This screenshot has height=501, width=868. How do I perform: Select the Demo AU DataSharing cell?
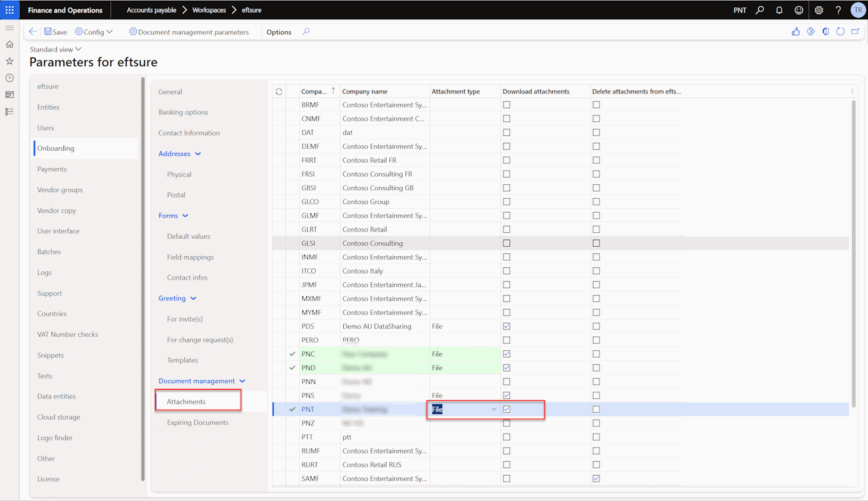pyautogui.click(x=385, y=326)
